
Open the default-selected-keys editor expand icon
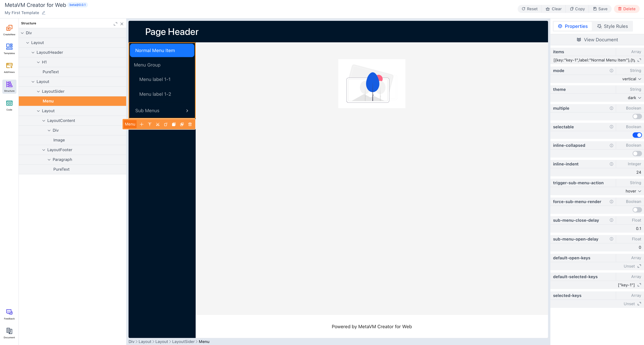tap(639, 285)
